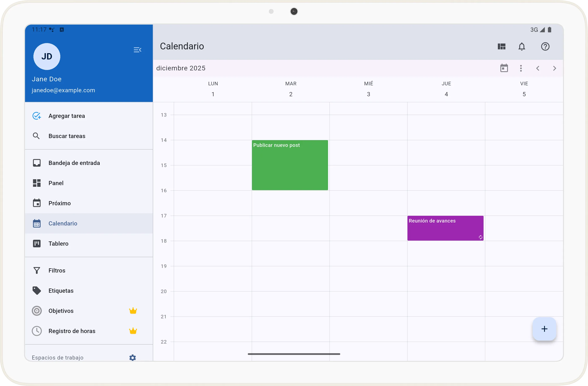The width and height of the screenshot is (588, 386).
Task: Click the JD profile avatar
Action: point(47,57)
